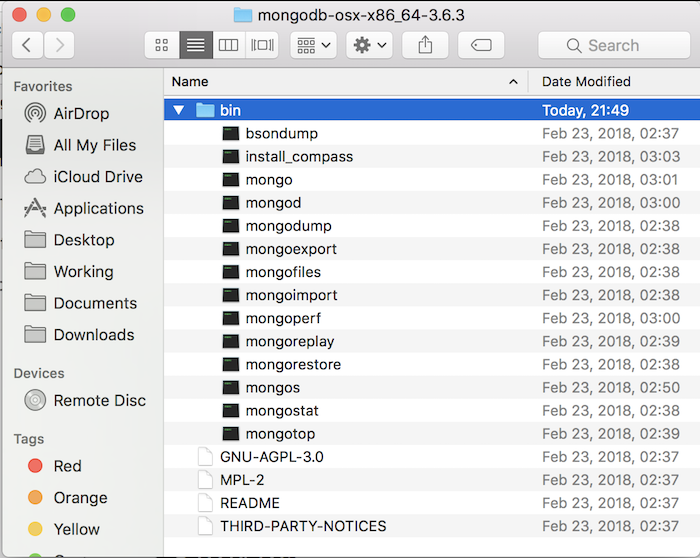Select the install_compass executable icon
Screen dimensions: 700x558
[231, 157]
